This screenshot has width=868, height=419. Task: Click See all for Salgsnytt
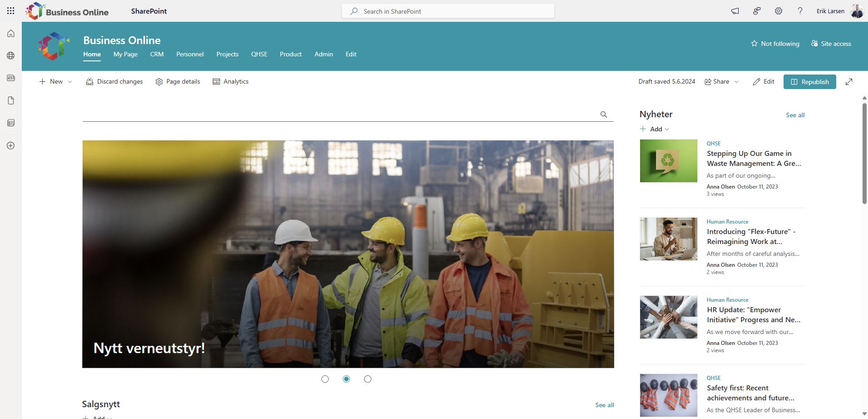(x=605, y=405)
